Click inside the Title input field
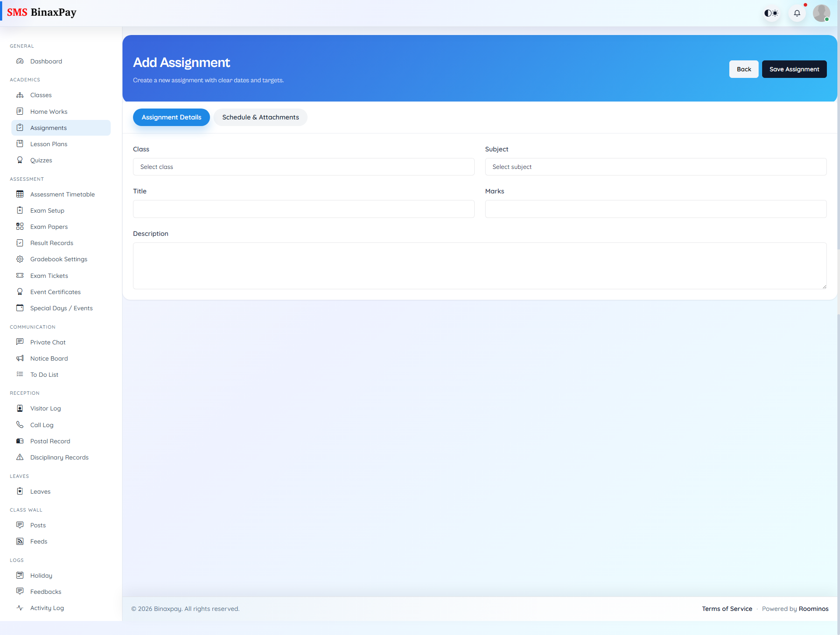This screenshot has height=635, width=840. [x=304, y=209]
